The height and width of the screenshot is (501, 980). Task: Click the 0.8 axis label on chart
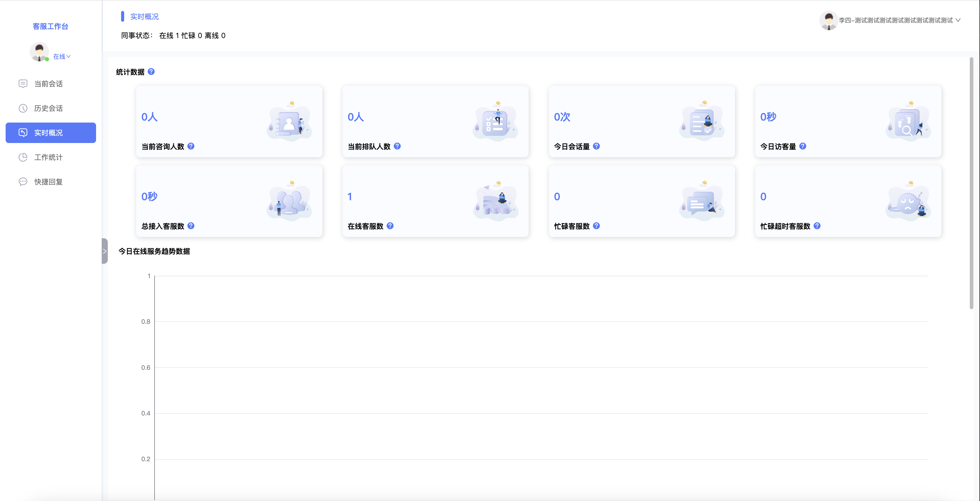146,321
